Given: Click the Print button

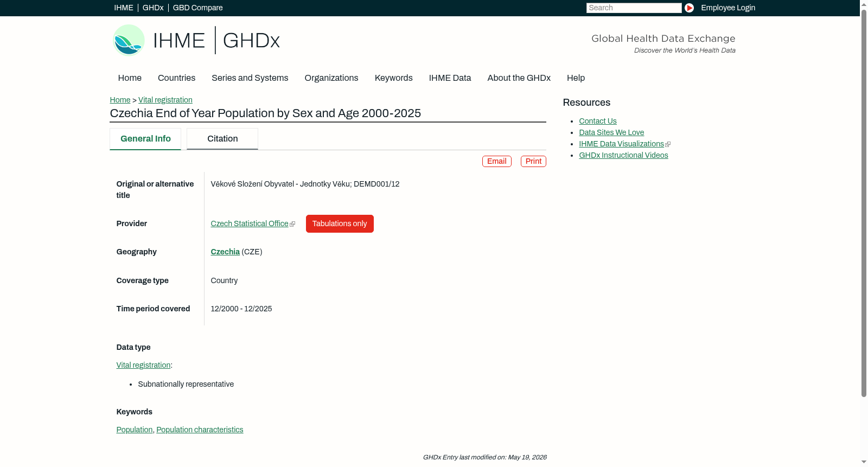Looking at the screenshot, I should [x=533, y=161].
